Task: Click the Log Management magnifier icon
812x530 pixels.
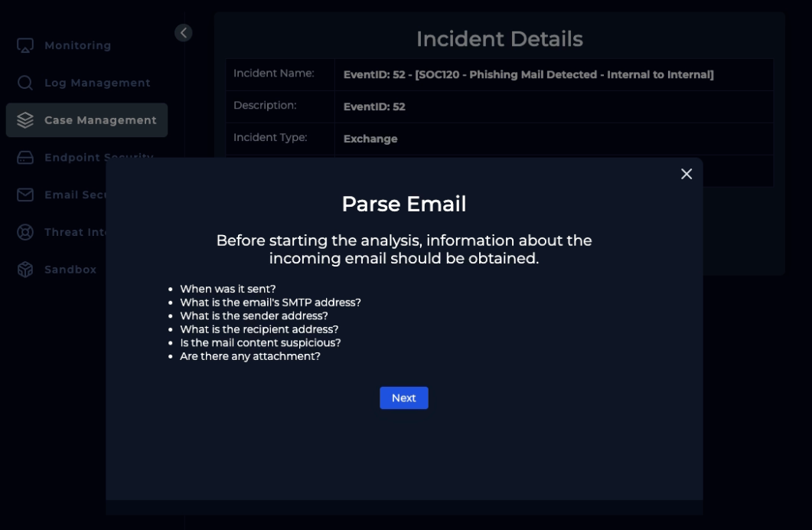Action: 25,83
